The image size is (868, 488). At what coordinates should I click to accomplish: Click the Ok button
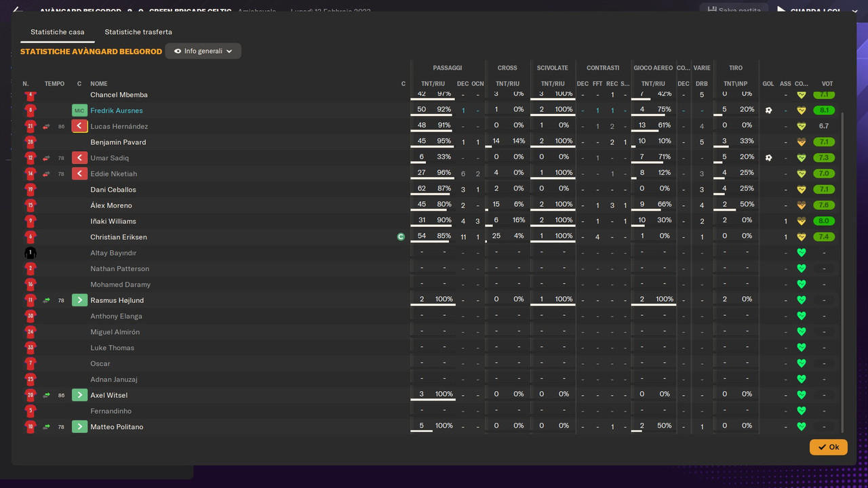tap(828, 447)
